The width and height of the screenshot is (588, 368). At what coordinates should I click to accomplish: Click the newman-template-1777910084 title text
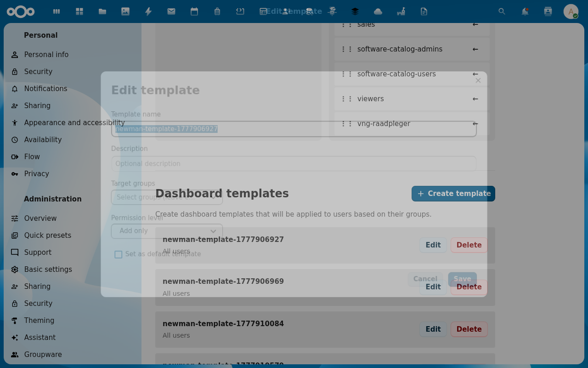pyautogui.click(x=223, y=324)
